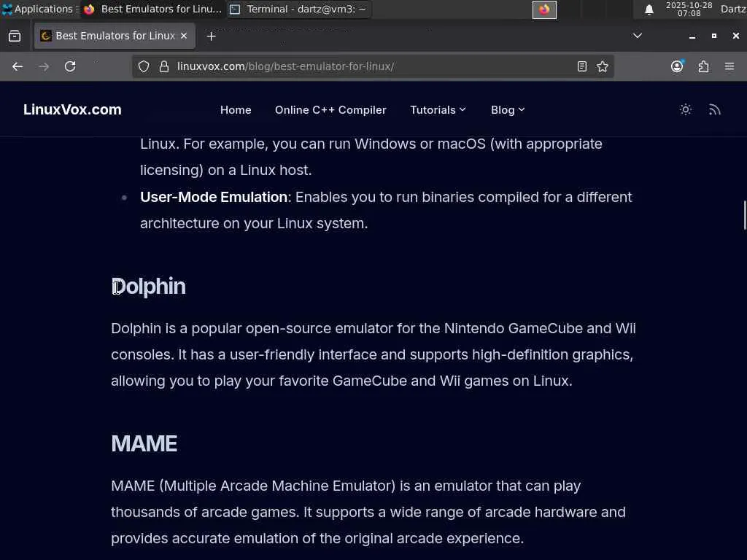Image resolution: width=747 pixels, height=560 pixels.
Task: Click the forward navigation arrow
Action: coord(44,66)
